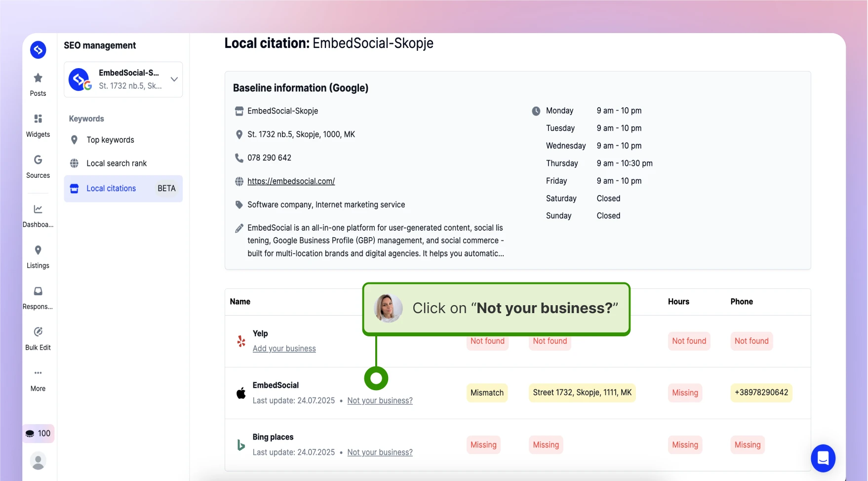868x481 pixels.
Task: Click the Missing phone badge for Bing places
Action: coord(748,445)
